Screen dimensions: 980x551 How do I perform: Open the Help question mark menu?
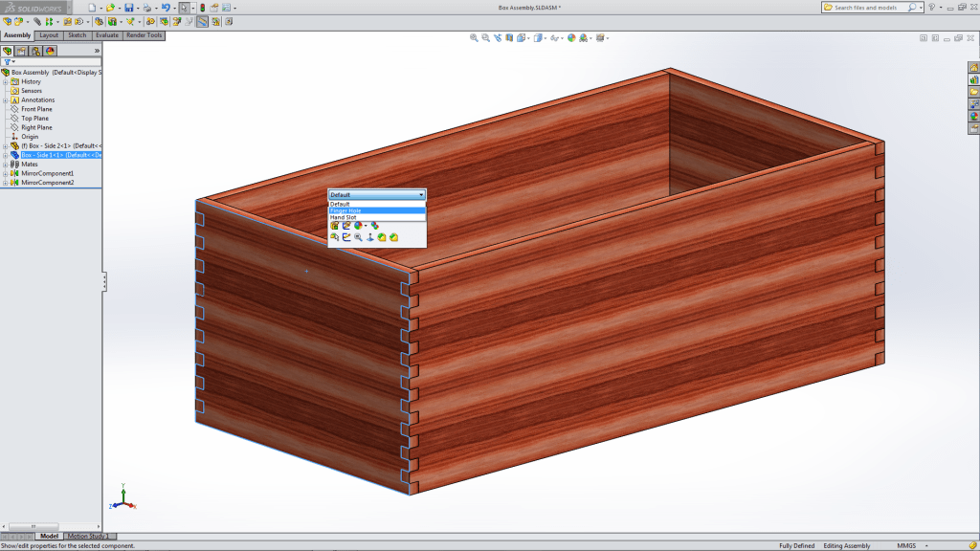coord(932,8)
